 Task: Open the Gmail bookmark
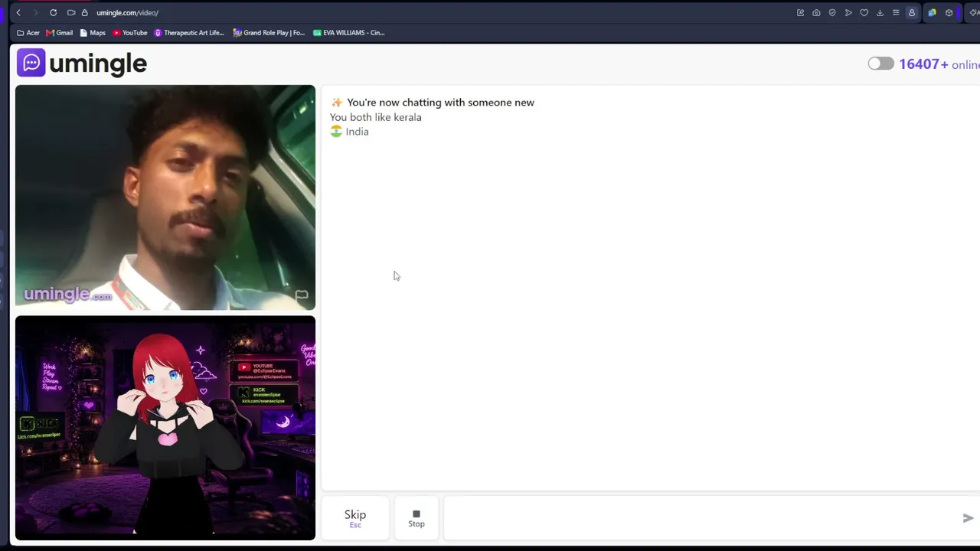(60, 33)
